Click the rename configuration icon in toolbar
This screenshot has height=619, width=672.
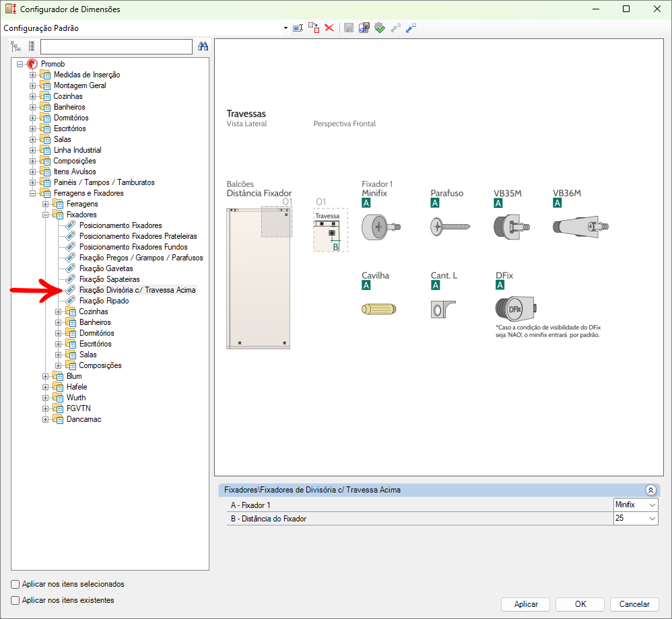pyautogui.click(x=298, y=28)
